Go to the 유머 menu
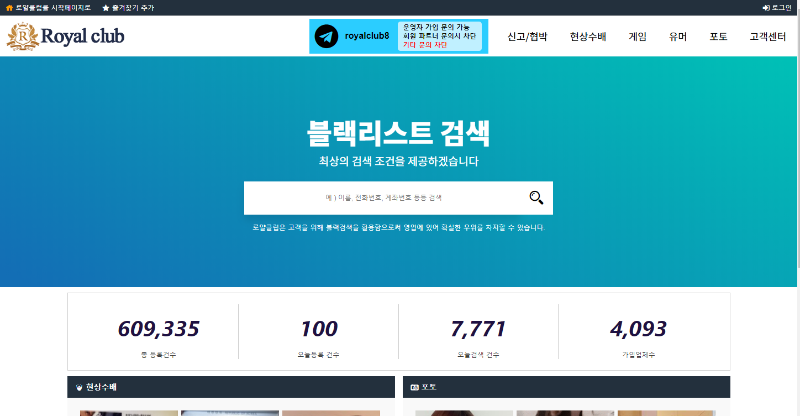800x416 pixels. point(678,37)
